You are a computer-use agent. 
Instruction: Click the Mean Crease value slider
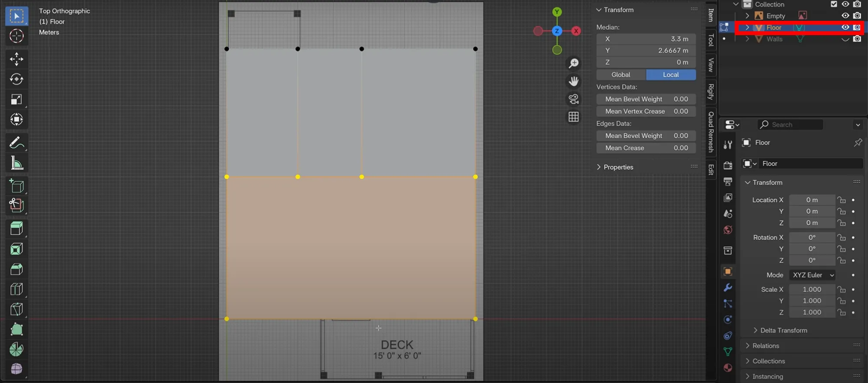coord(646,148)
